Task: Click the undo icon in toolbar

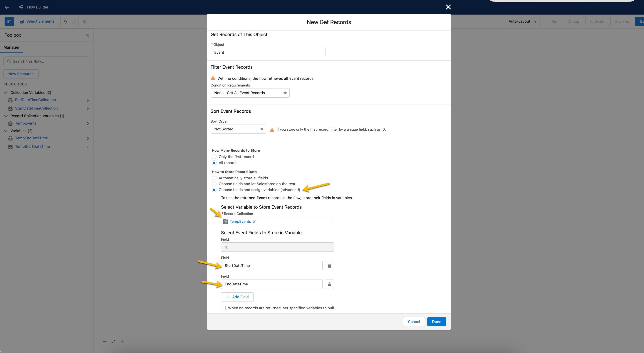Action: click(65, 22)
